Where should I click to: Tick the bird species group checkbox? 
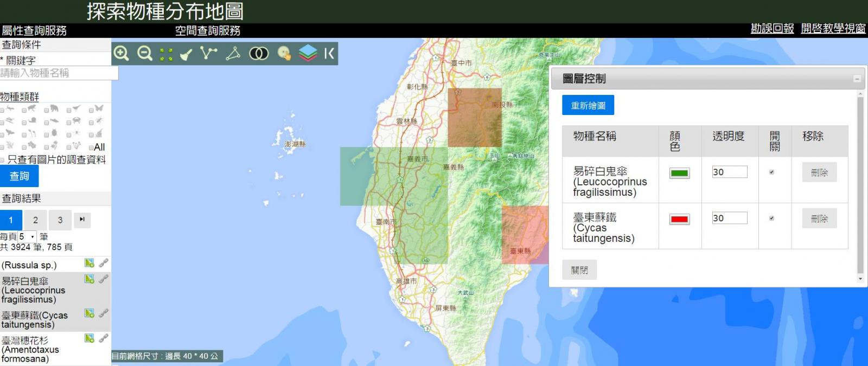(69, 111)
